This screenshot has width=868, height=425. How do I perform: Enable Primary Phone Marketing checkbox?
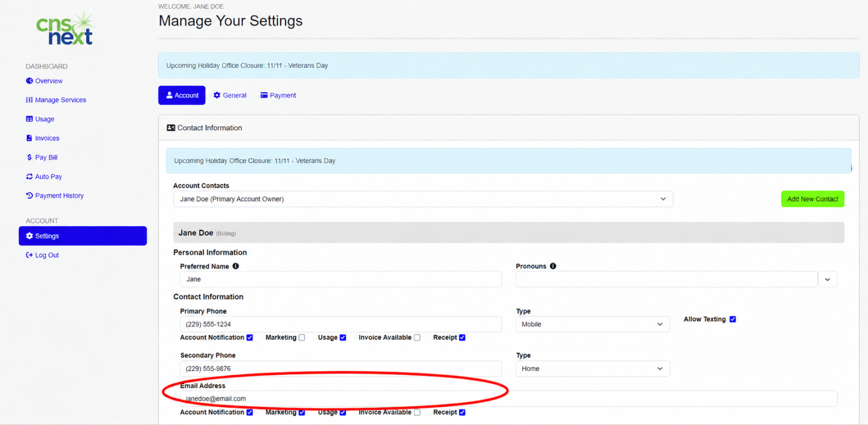302,337
